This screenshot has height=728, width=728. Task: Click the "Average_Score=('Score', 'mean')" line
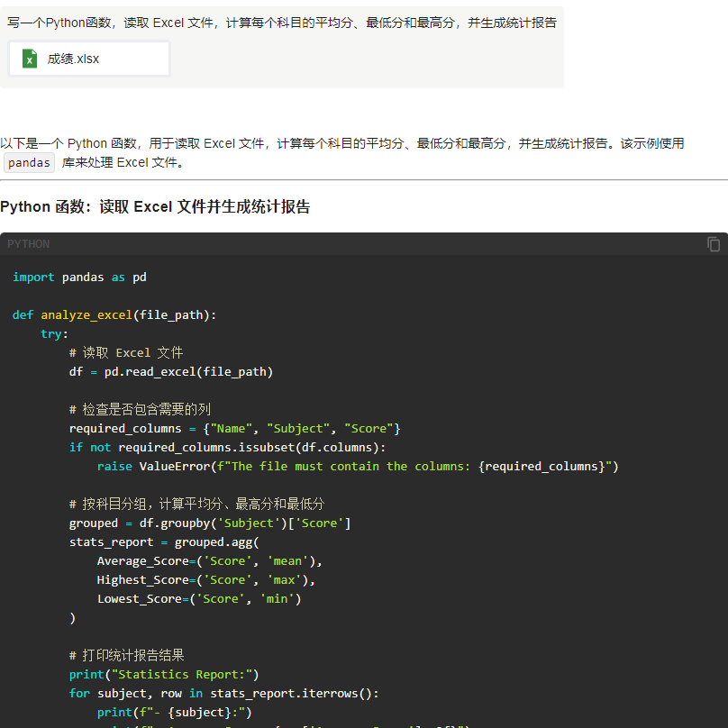[x=209, y=560]
